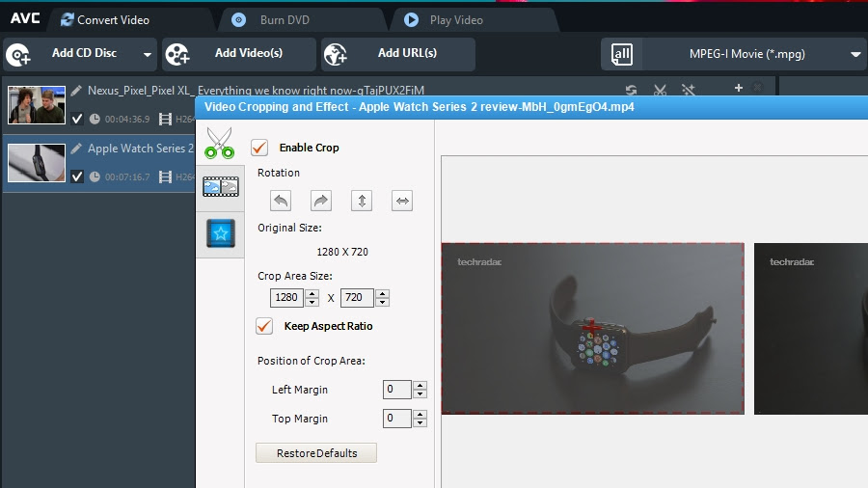The image size is (868, 488).
Task: Switch to the Play Video tab
Action: pyautogui.click(x=456, y=20)
